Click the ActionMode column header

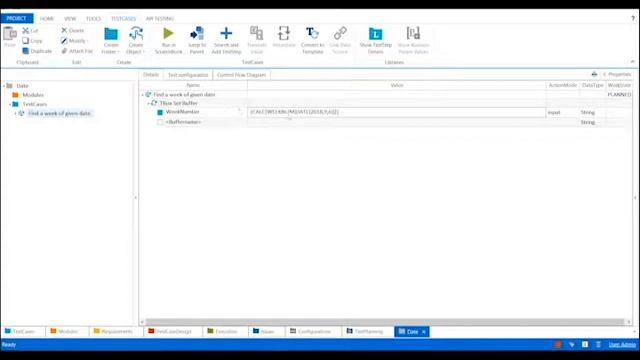pyautogui.click(x=563, y=85)
